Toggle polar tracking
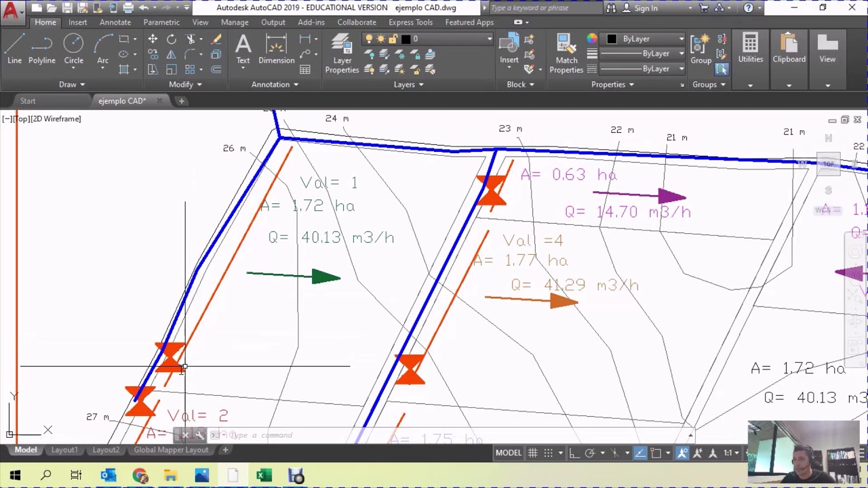 (589, 453)
